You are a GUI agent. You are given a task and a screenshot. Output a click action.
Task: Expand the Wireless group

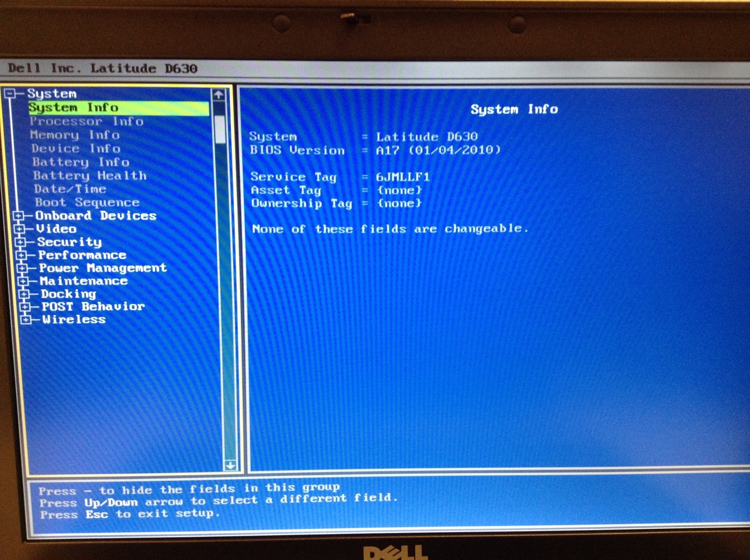pos(26,320)
